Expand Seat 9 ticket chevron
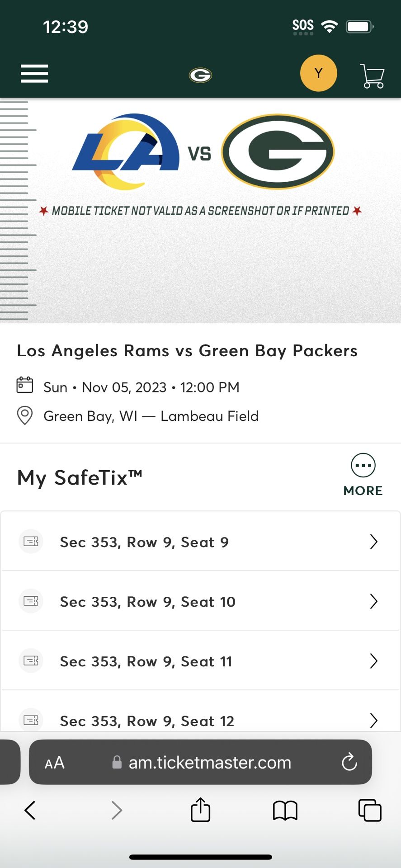Image resolution: width=401 pixels, height=868 pixels. pos(373,542)
